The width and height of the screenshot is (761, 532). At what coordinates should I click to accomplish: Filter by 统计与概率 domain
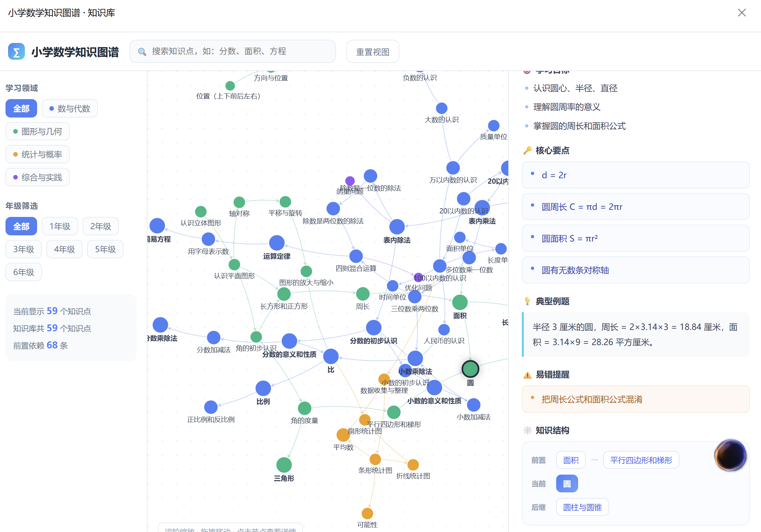click(x=37, y=154)
